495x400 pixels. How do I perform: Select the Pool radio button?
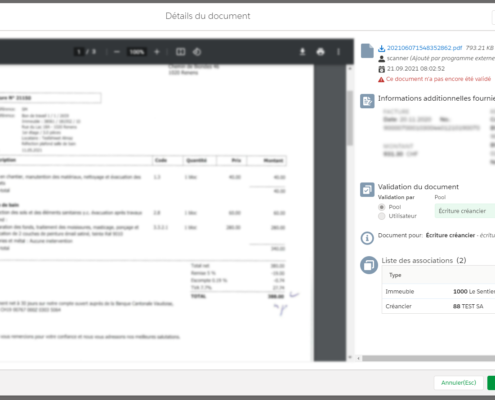point(381,207)
